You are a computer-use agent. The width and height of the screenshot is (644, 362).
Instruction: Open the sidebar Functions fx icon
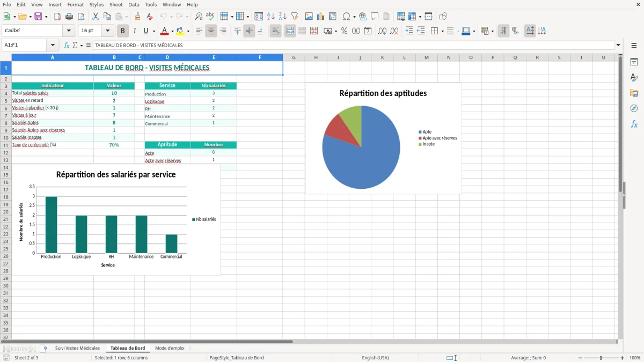634,124
